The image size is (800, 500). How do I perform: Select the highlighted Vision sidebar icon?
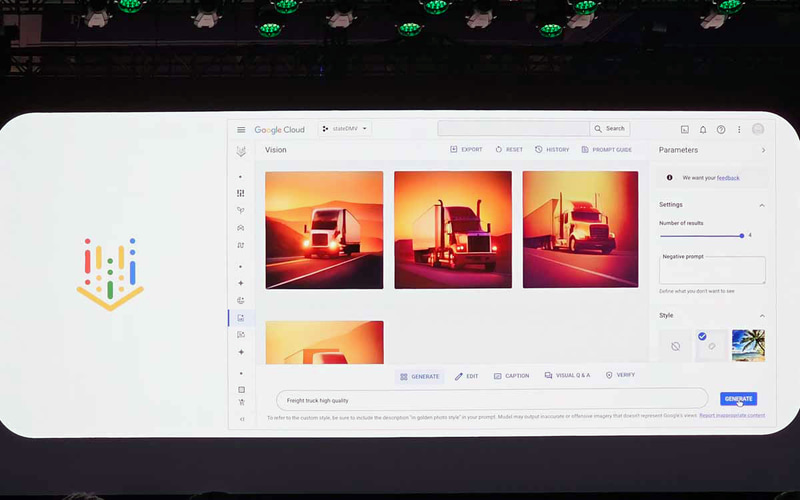(x=241, y=318)
